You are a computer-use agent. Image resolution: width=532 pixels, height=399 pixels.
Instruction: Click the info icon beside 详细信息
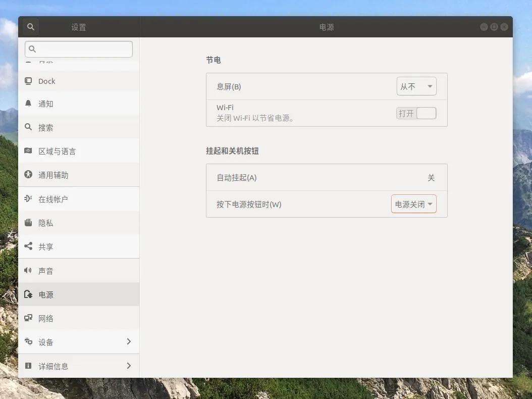[x=28, y=366]
